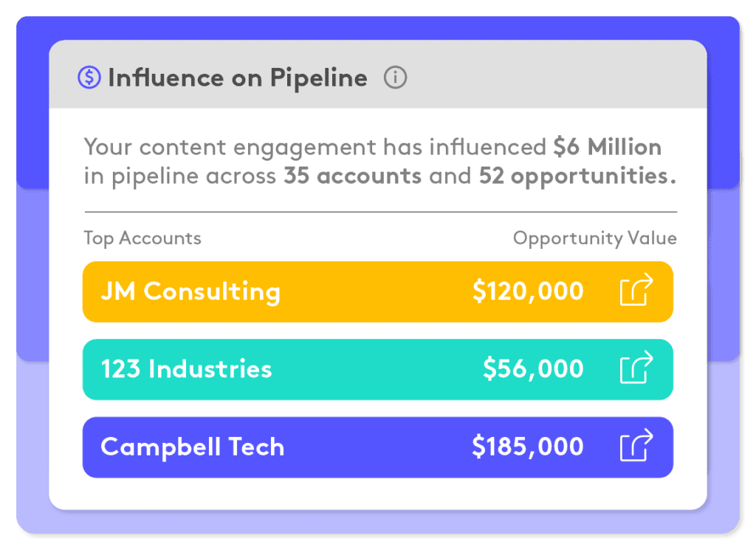Image resolution: width=756 pixels, height=550 pixels.
Task: Click the Opportunity Value column header
Action: pos(595,238)
